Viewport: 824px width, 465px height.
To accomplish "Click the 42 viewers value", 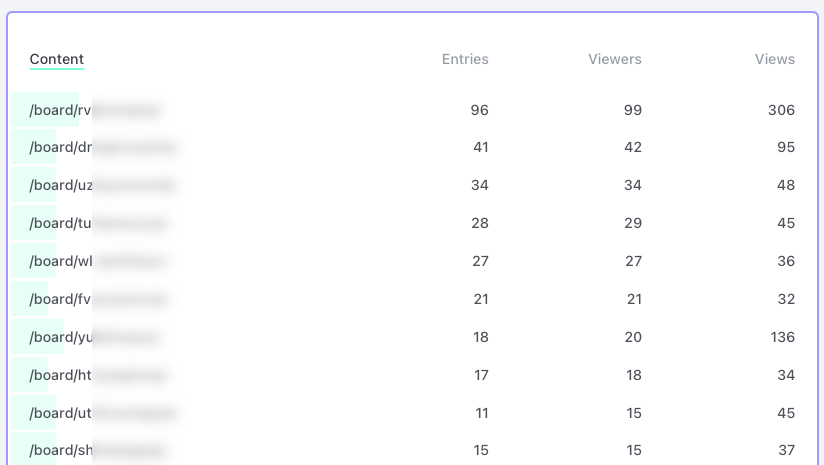I will pyautogui.click(x=633, y=147).
